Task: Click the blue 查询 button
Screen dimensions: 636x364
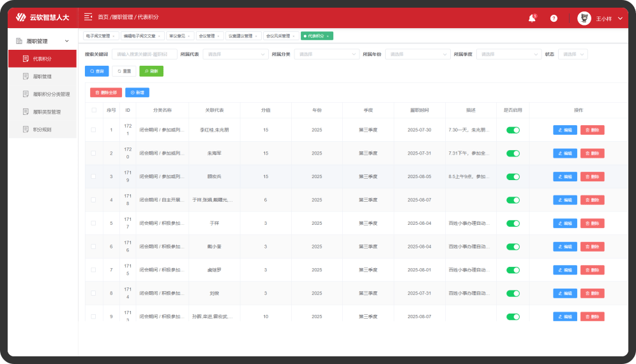Action: pyautogui.click(x=96, y=71)
